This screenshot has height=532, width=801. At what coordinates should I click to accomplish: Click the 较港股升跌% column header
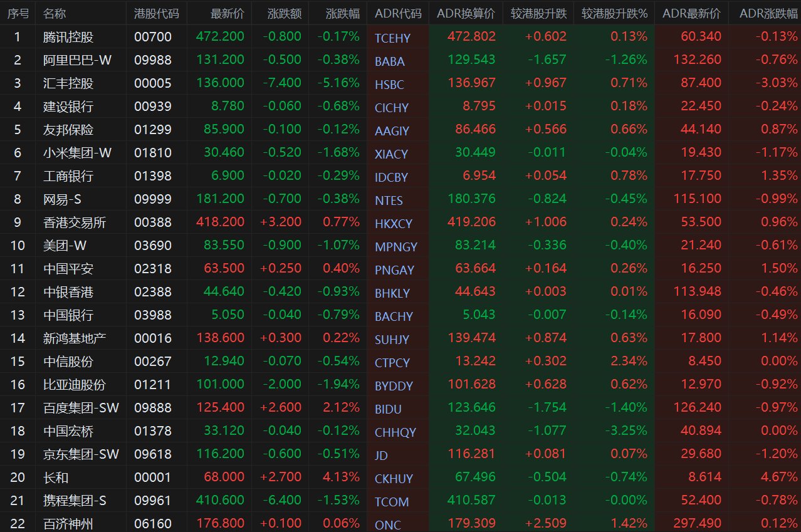coord(614,13)
